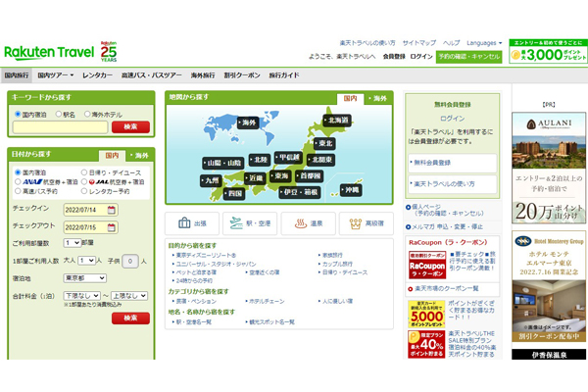Viewport: 588px width, 392px height.
Task: Open the Languages dropdown menu
Action: [484, 43]
